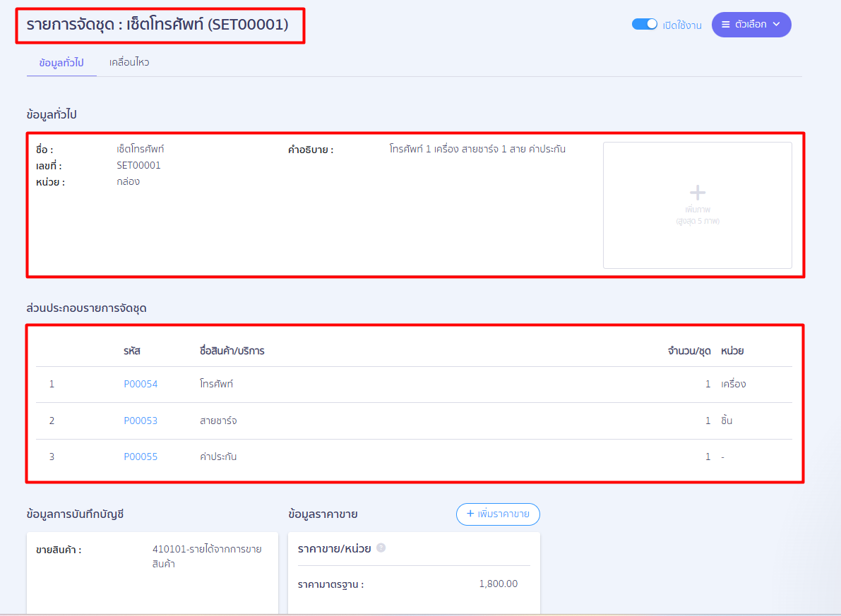Click the ชื่อสินค้า/บริการ column header
Screen dimensions: 841x616
[x=232, y=351]
